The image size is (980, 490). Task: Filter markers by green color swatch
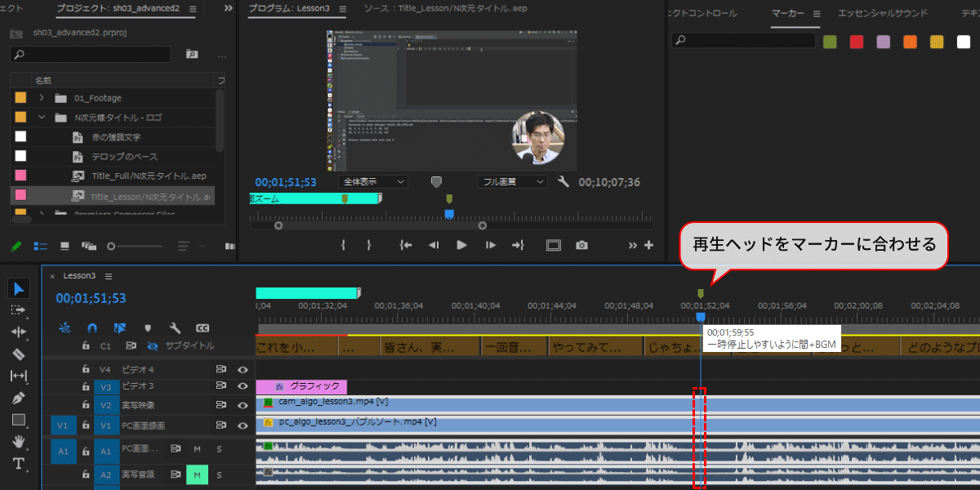tap(830, 42)
